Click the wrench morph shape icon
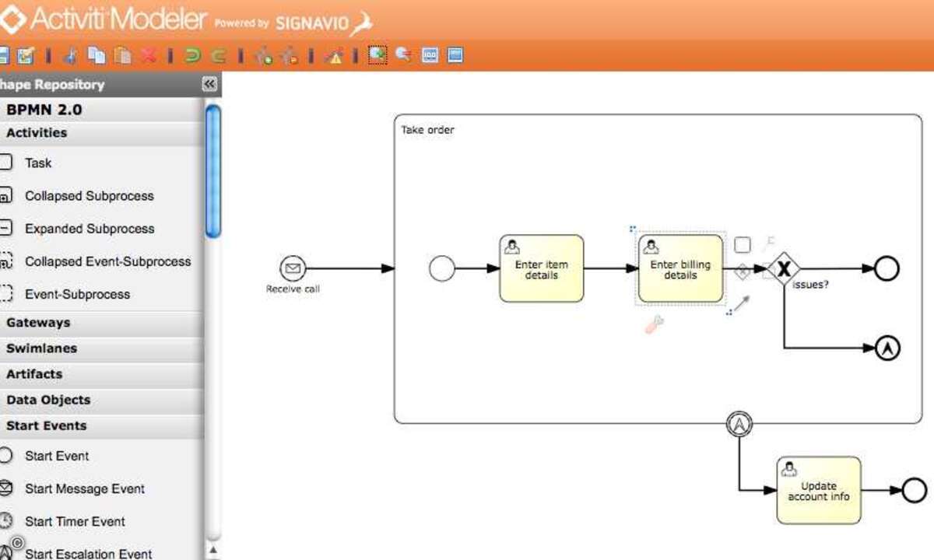The height and width of the screenshot is (560, 934). [655, 324]
